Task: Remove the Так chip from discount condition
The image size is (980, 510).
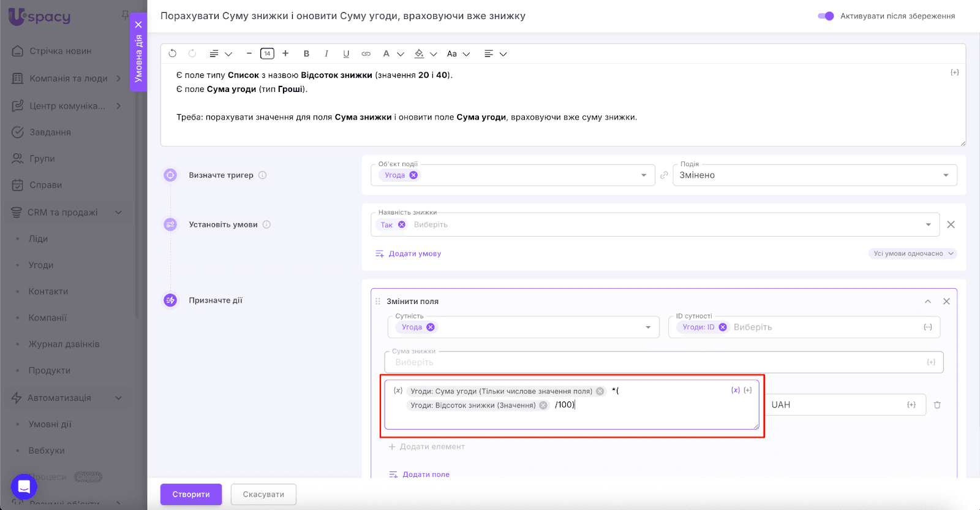Action: point(402,225)
